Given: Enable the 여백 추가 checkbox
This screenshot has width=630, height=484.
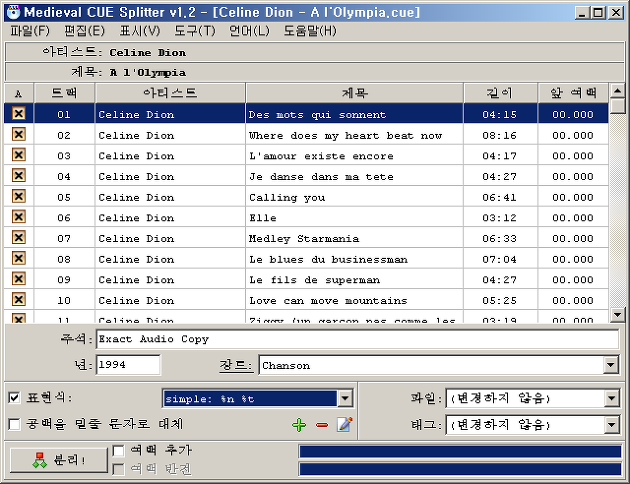Looking at the screenshot, I should 118,451.
